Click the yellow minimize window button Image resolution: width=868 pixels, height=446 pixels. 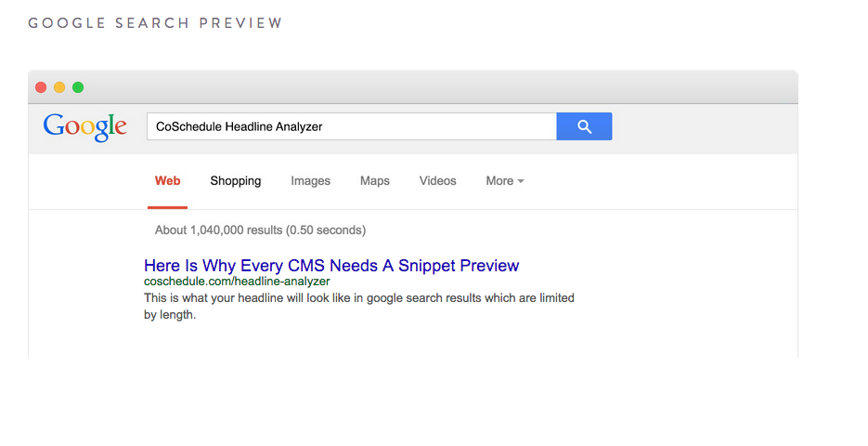click(59, 87)
